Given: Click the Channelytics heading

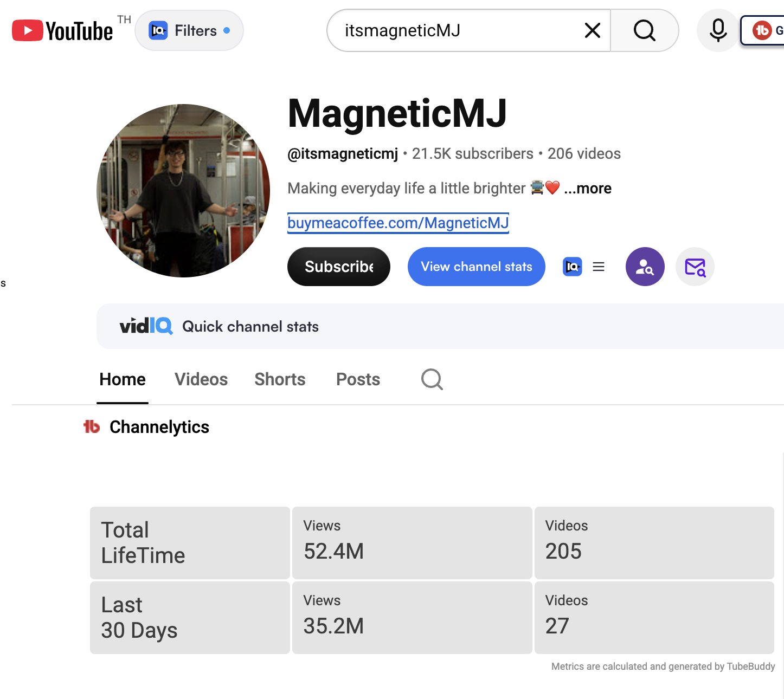Looking at the screenshot, I should click(159, 427).
